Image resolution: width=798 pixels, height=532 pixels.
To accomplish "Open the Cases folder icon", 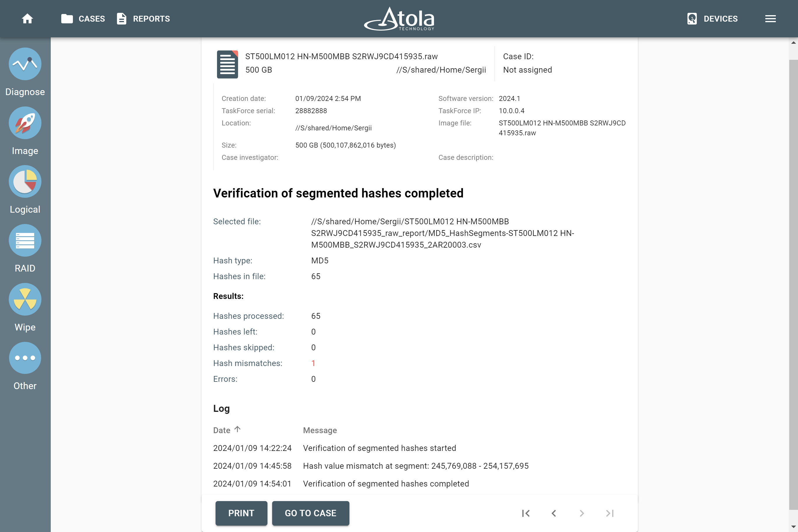I will coord(67,19).
